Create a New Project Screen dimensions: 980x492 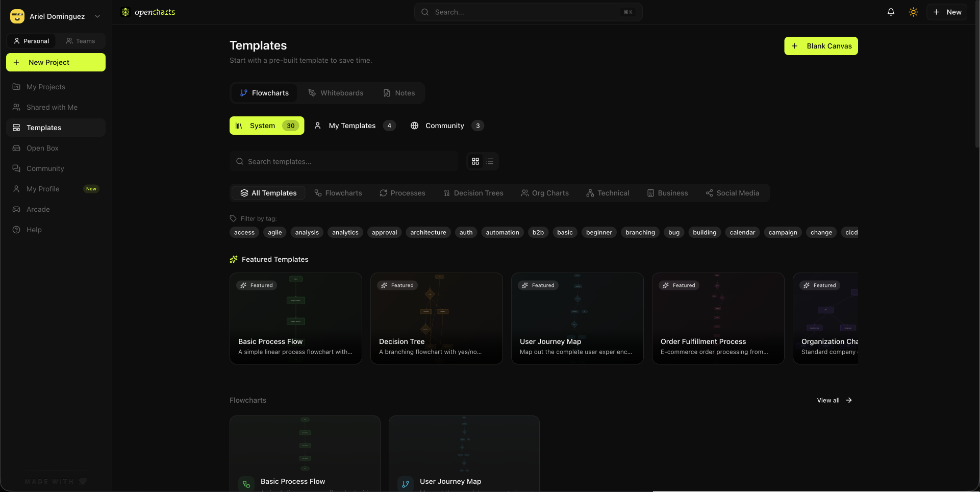(x=56, y=62)
